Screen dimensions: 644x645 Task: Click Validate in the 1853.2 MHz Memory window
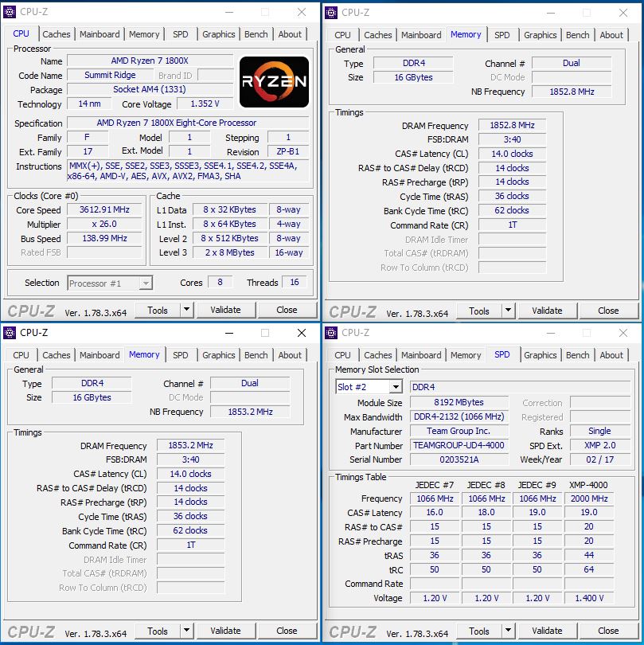click(225, 631)
